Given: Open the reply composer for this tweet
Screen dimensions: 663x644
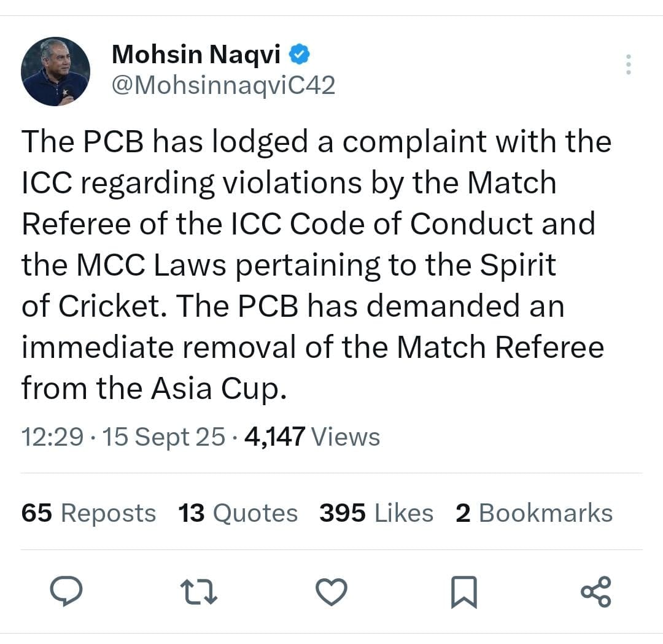Looking at the screenshot, I should (x=68, y=591).
